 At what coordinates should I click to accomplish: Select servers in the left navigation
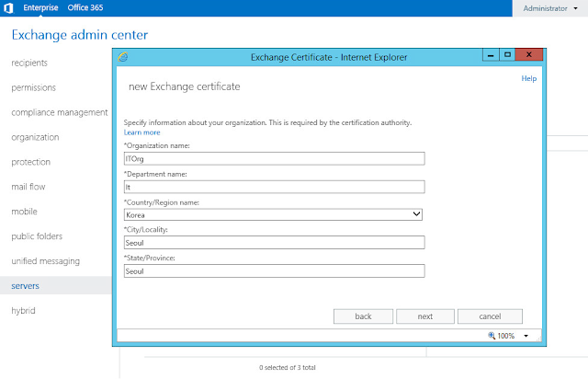coord(55,286)
